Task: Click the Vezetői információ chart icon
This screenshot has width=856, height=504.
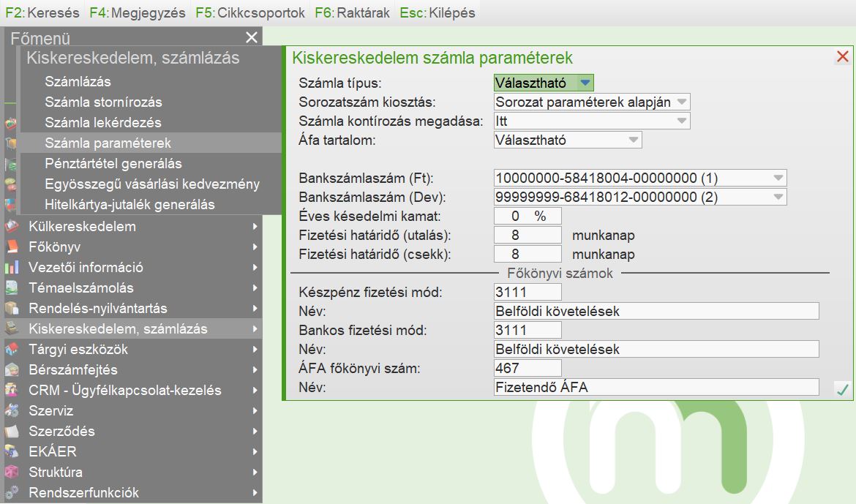Action: pyautogui.click(x=12, y=267)
